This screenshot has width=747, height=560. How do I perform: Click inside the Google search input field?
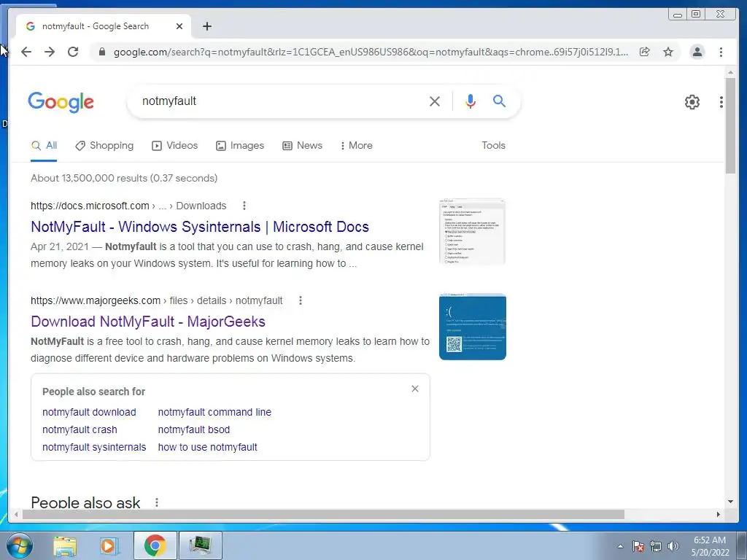[x=281, y=101]
